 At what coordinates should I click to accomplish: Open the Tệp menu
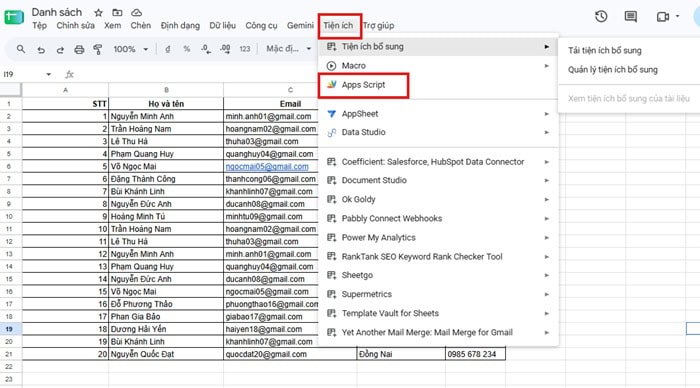tap(39, 25)
